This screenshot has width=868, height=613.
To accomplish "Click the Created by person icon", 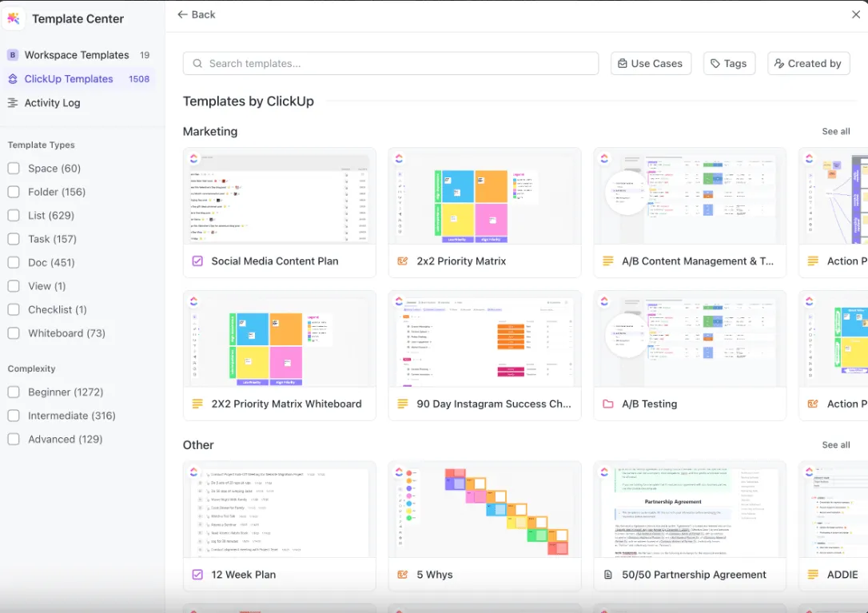I will [778, 64].
